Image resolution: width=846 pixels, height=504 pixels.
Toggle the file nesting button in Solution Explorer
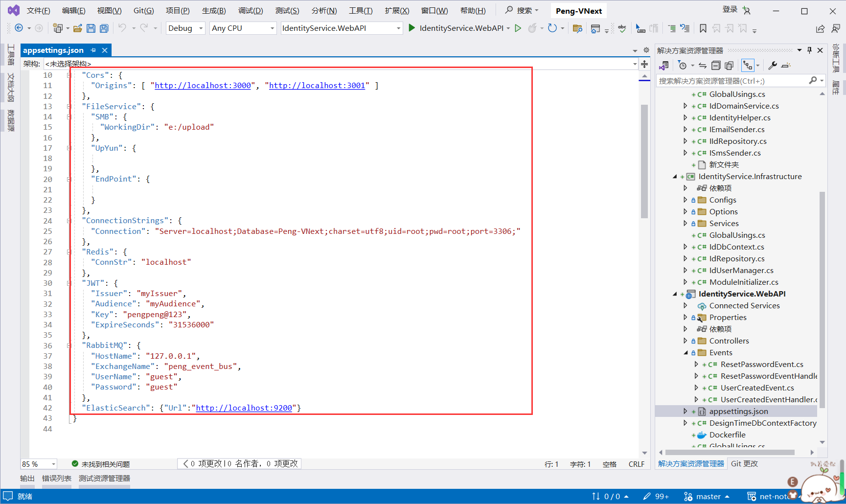click(748, 66)
